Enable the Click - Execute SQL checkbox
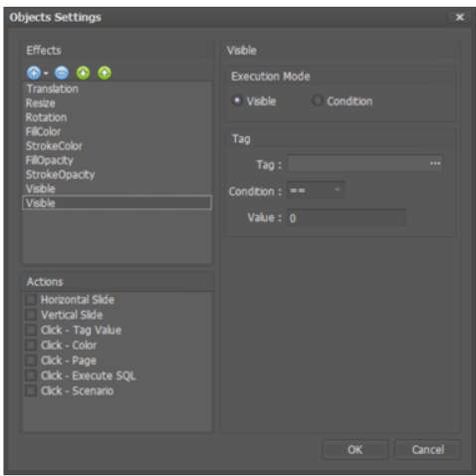 click(x=31, y=375)
